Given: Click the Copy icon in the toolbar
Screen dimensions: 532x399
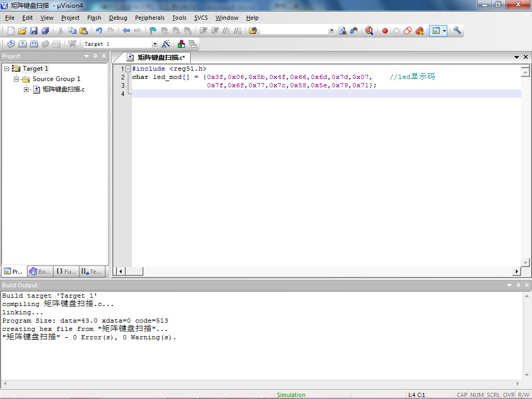Looking at the screenshot, I should click(72, 31).
